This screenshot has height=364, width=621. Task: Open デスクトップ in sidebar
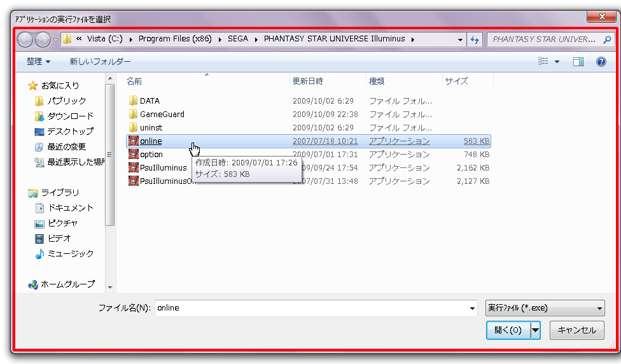click(x=71, y=131)
